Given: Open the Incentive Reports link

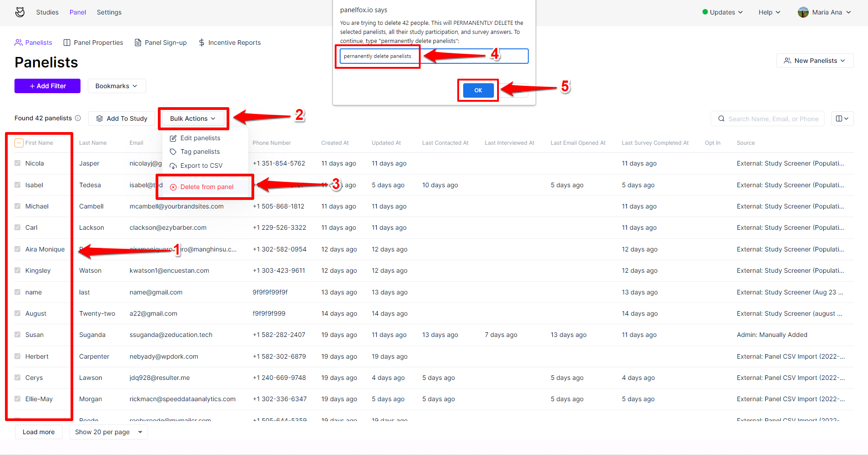Looking at the screenshot, I should tap(230, 43).
